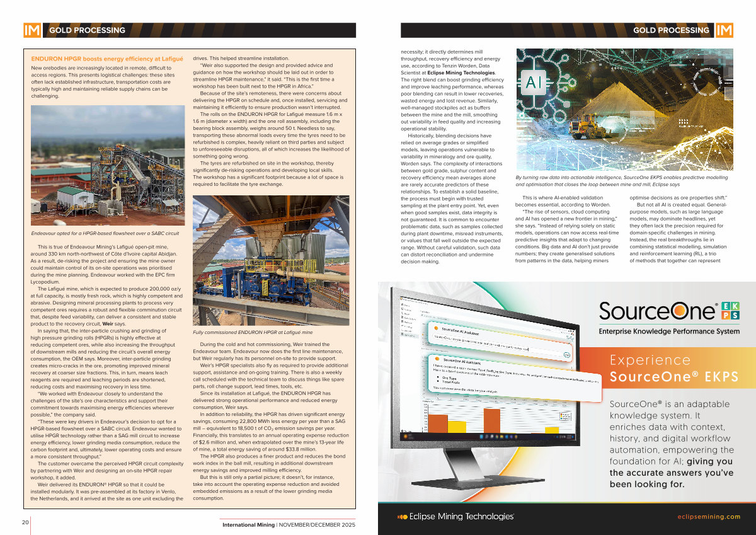Click the SourceOne EKPS tile logo

coord(730,311)
